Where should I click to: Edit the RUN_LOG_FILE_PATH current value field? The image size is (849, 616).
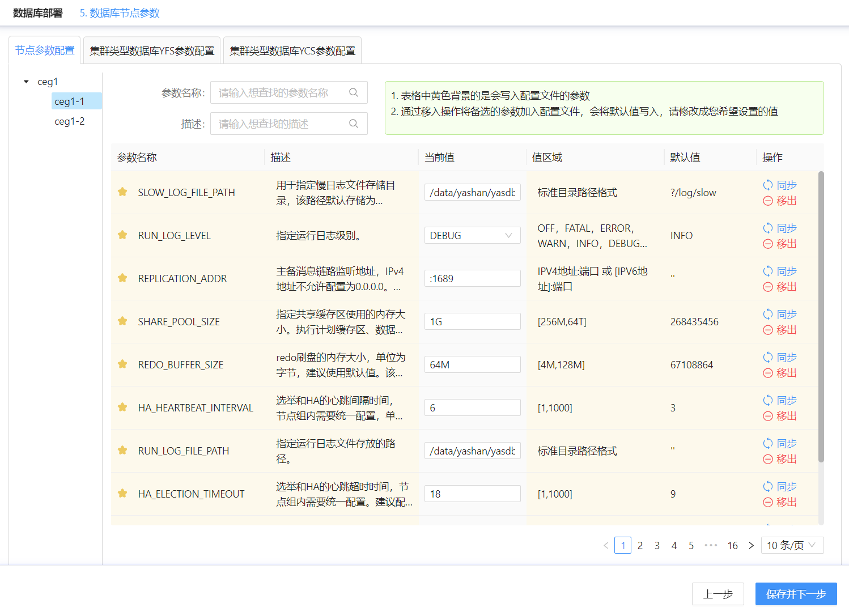pos(472,451)
